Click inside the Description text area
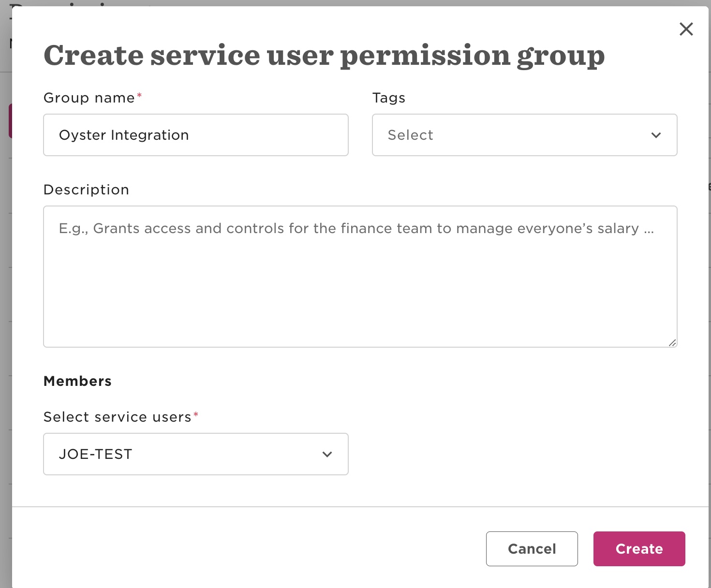This screenshot has width=711, height=588. 360,280
